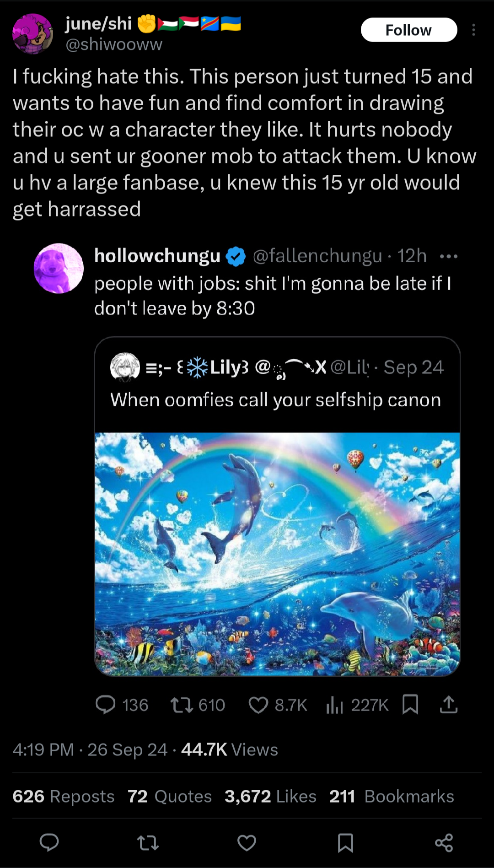
Task: View the list of 626 Reposts
Action: point(63,797)
